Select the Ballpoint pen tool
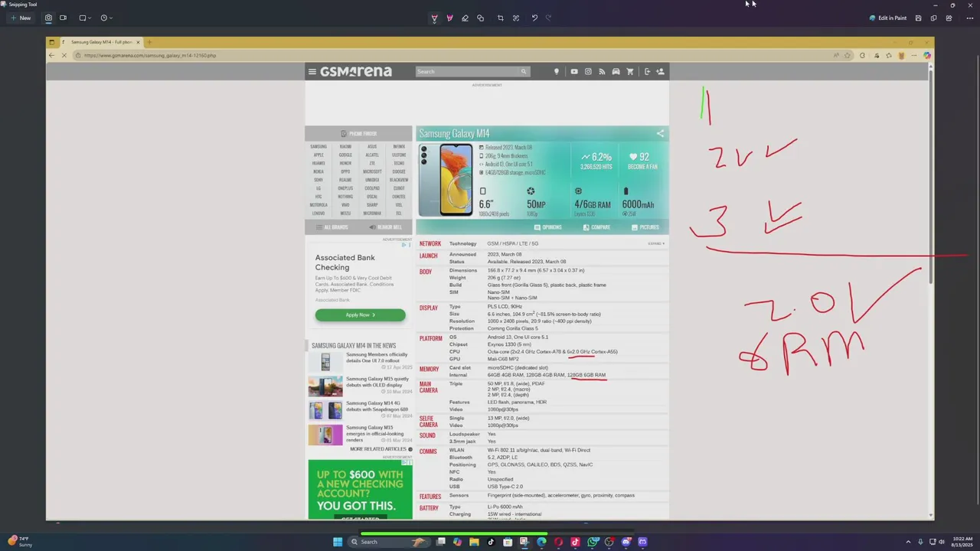The width and height of the screenshot is (980, 551). [434, 18]
